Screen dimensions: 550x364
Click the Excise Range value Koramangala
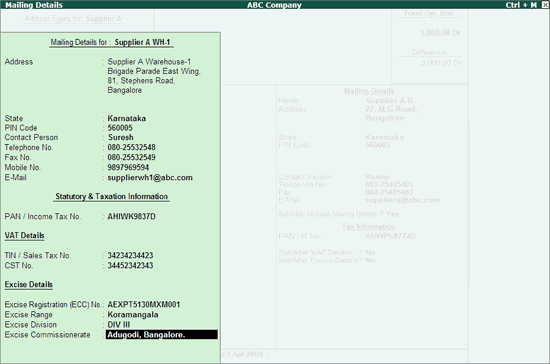coord(133,315)
